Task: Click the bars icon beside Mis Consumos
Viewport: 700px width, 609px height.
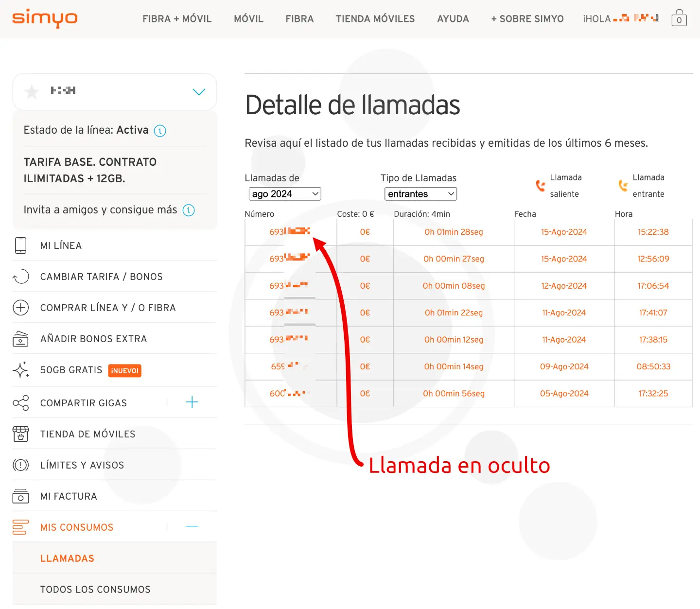Action: pyautogui.click(x=20, y=527)
